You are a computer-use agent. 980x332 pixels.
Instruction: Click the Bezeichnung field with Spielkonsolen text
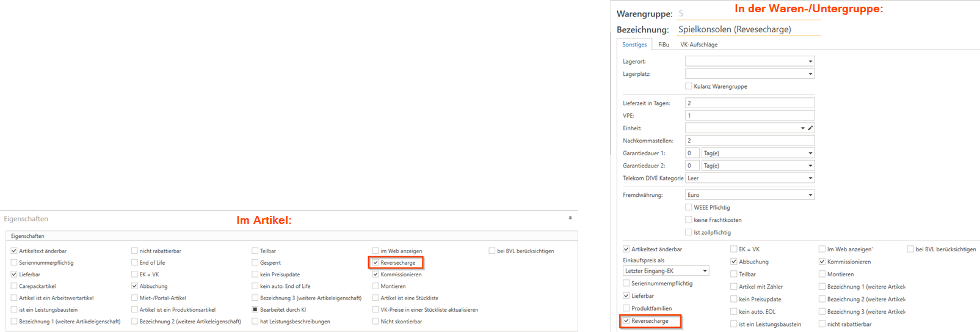coord(747,29)
